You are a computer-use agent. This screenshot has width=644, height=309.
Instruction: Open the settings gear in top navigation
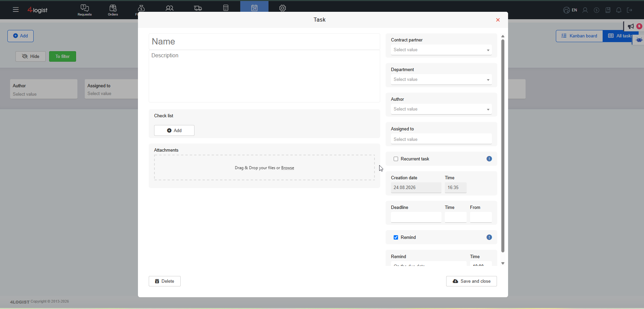point(283,8)
